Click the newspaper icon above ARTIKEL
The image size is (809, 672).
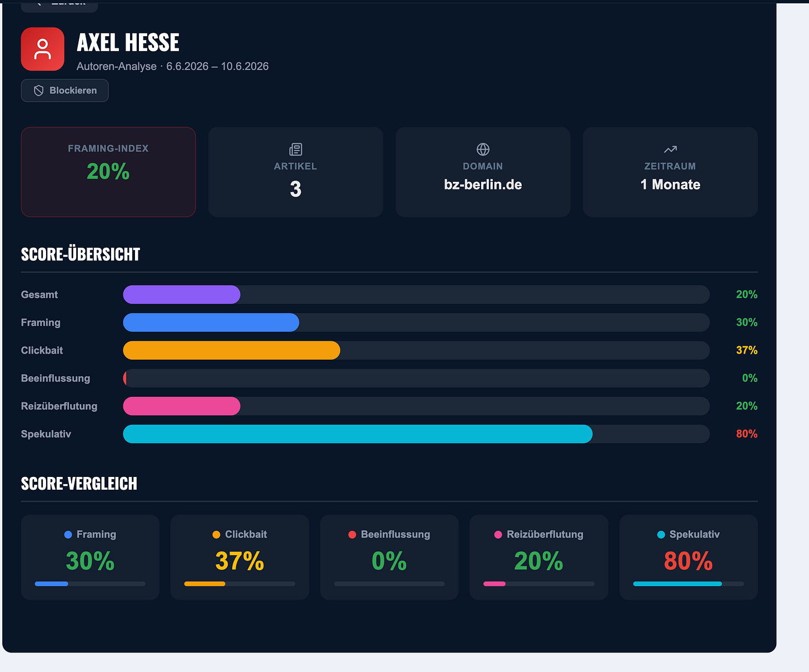coord(296,149)
